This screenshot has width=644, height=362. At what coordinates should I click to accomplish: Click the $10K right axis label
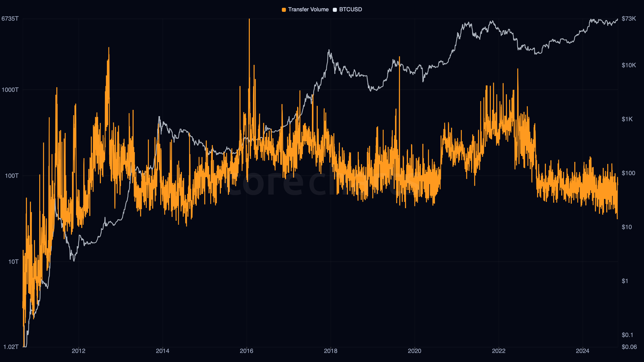pos(629,65)
